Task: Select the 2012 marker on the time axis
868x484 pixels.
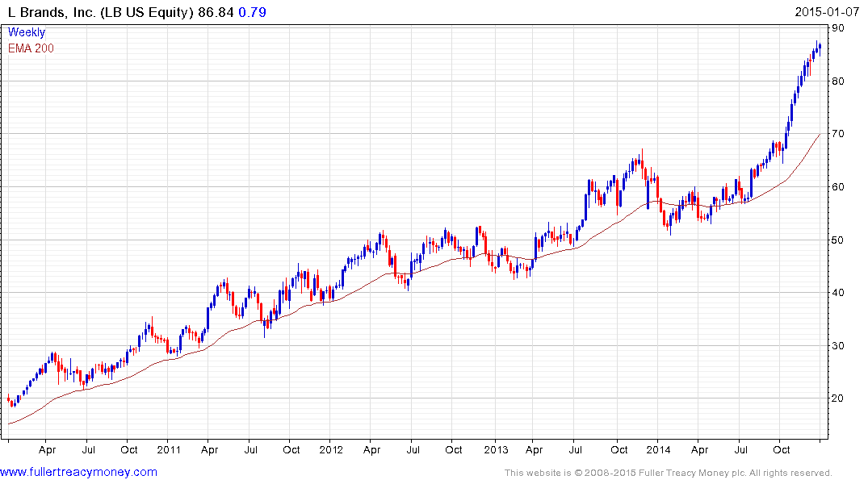Action: pos(331,449)
